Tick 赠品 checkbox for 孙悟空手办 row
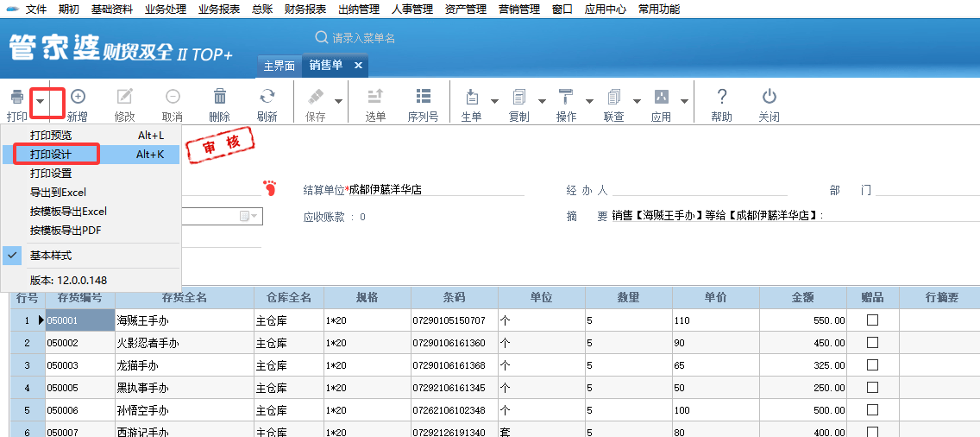This screenshot has width=980, height=437. tap(872, 410)
